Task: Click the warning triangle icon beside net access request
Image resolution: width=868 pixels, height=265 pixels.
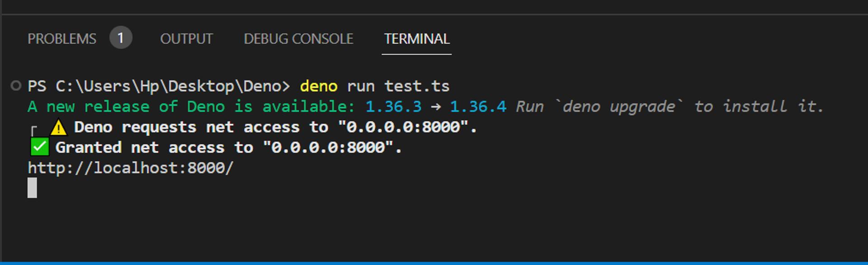Action: 59,128
